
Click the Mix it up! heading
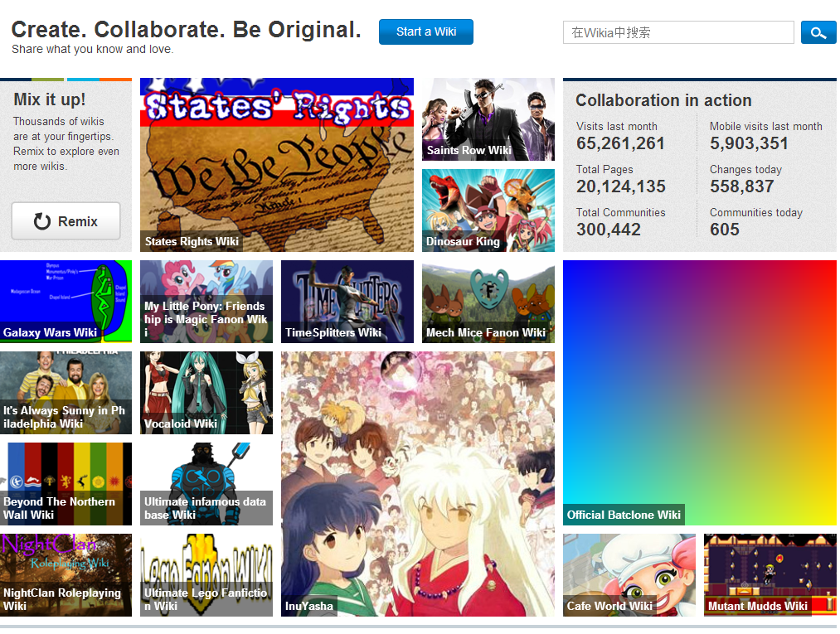49,99
